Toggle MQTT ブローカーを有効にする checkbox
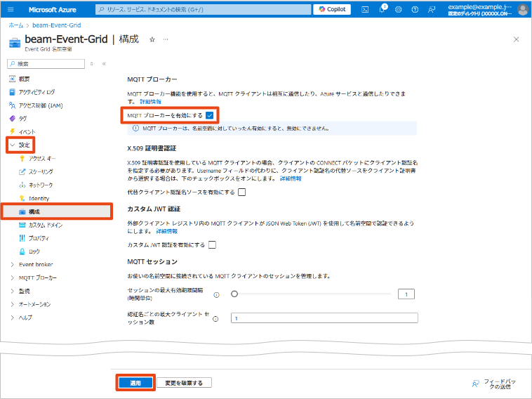 tap(210, 115)
